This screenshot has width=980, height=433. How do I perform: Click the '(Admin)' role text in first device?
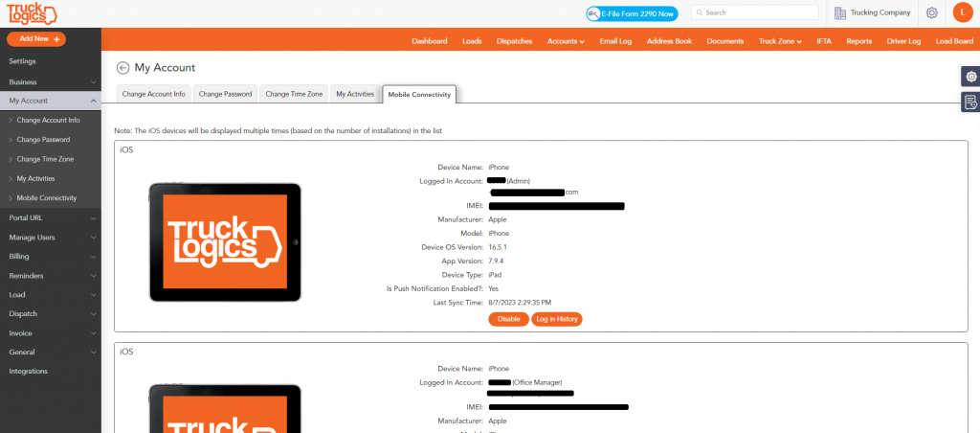pyautogui.click(x=519, y=181)
